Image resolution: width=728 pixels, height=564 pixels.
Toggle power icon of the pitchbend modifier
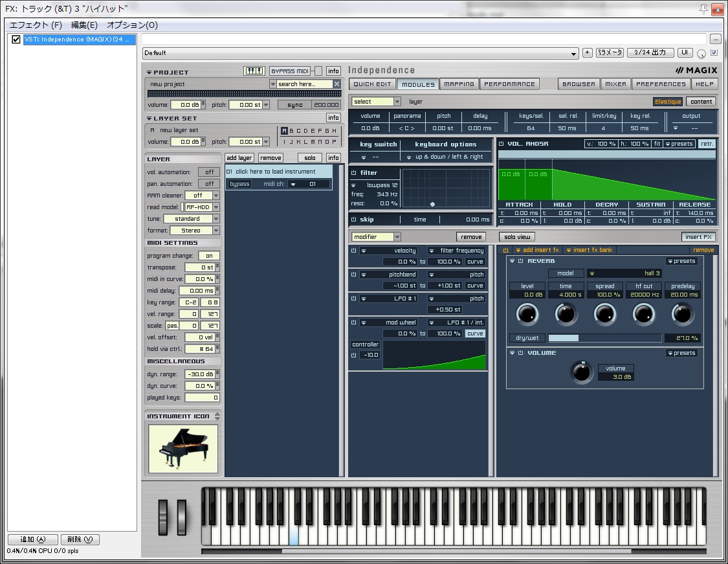tap(354, 275)
